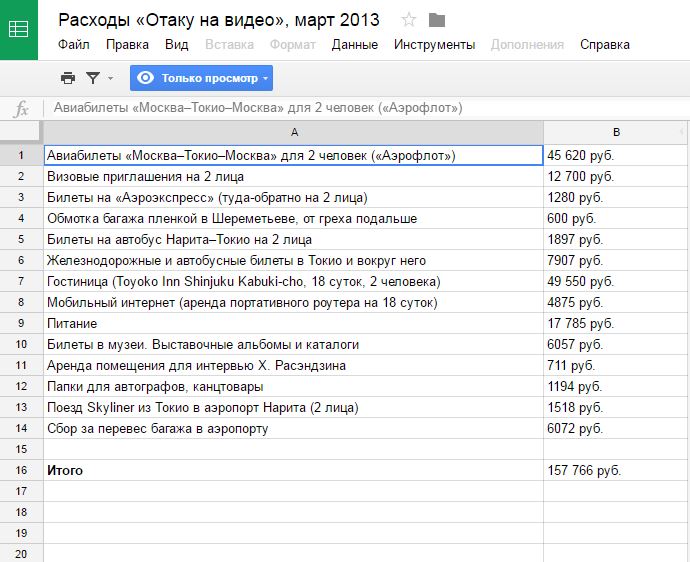The height and width of the screenshot is (562, 690).
Task: Open the Справка menu
Action: (605, 44)
